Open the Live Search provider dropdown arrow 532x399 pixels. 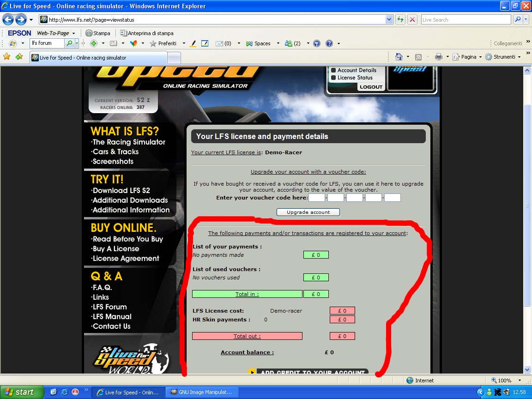coord(526,20)
